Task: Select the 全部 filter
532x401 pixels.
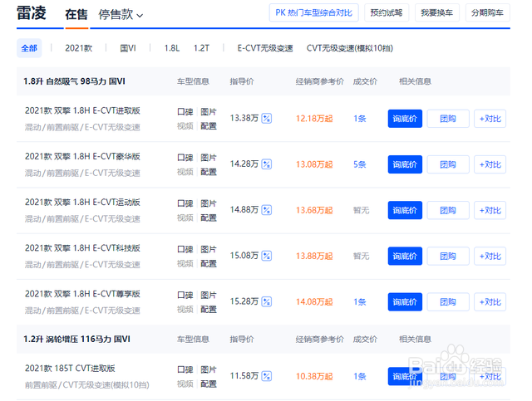Action: [29, 48]
